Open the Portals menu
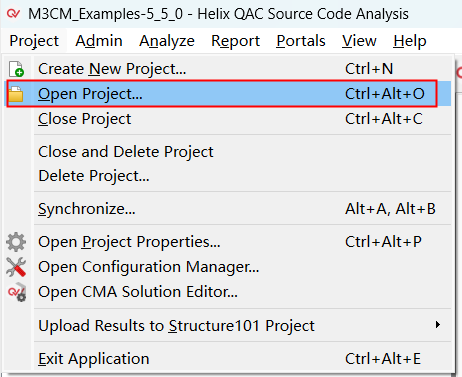Image resolution: width=462 pixels, height=377 pixels. click(301, 41)
